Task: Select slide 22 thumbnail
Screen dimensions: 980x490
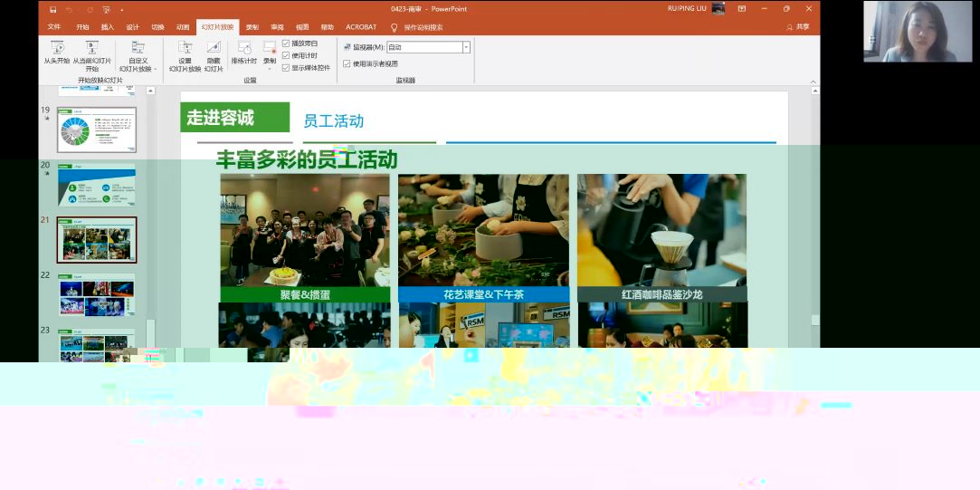Action: 97,294
